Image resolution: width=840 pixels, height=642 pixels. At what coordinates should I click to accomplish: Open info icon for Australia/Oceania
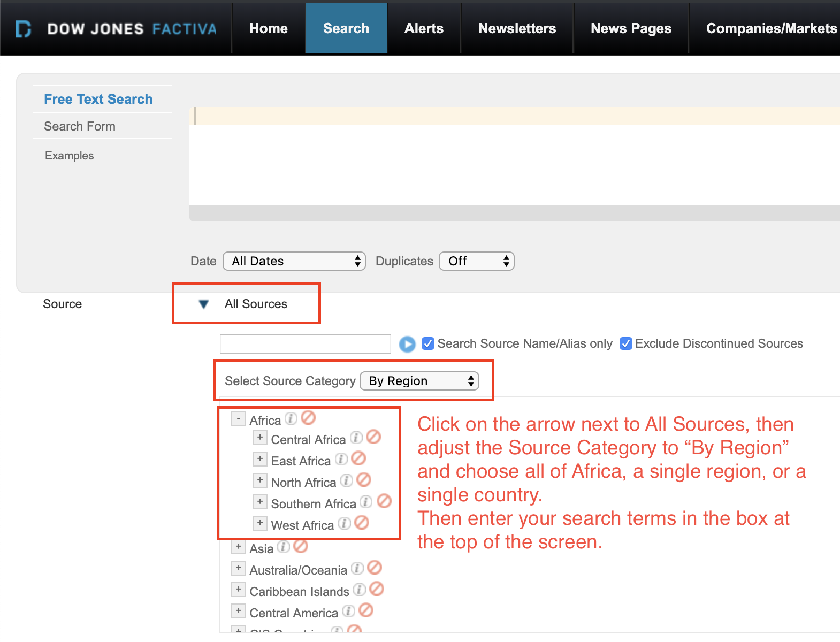click(x=357, y=568)
